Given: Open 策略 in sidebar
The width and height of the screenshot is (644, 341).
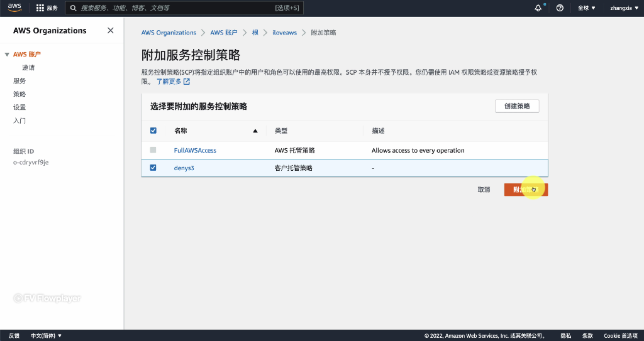Looking at the screenshot, I should coord(19,94).
